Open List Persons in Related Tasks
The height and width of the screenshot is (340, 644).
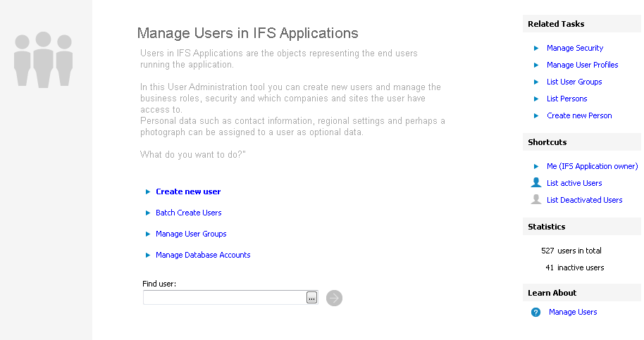click(566, 99)
